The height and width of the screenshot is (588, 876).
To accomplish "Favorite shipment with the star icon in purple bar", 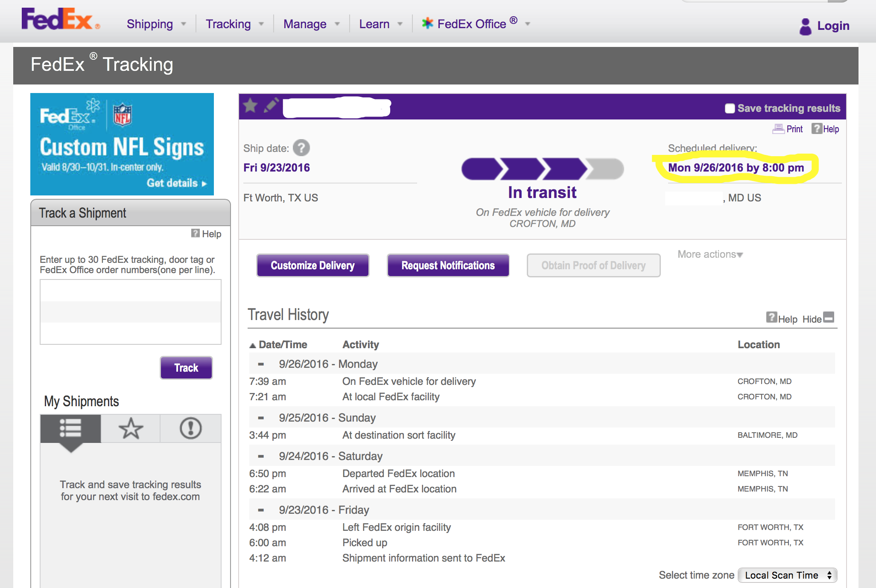I will (251, 105).
